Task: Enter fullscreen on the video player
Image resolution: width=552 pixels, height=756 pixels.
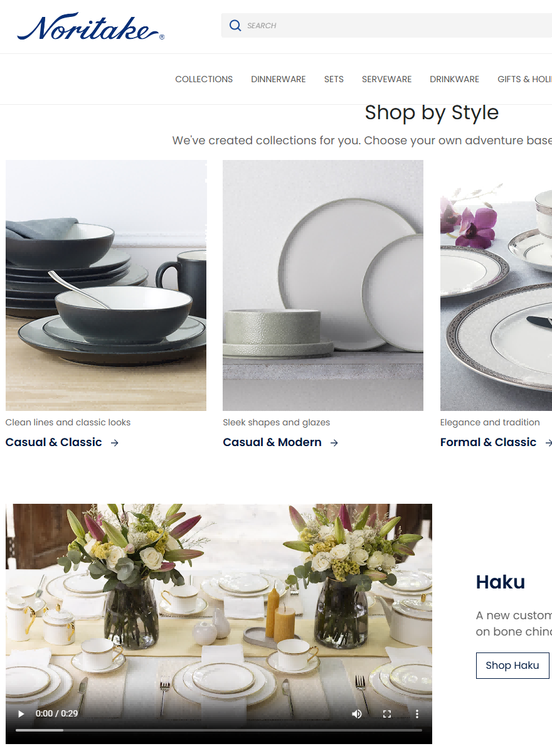Action: coord(387,714)
